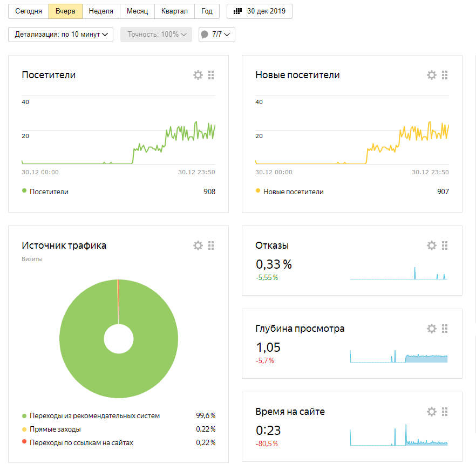
Task: Expand the 7/7 annotations dropdown
Action: (x=217, y=35)
